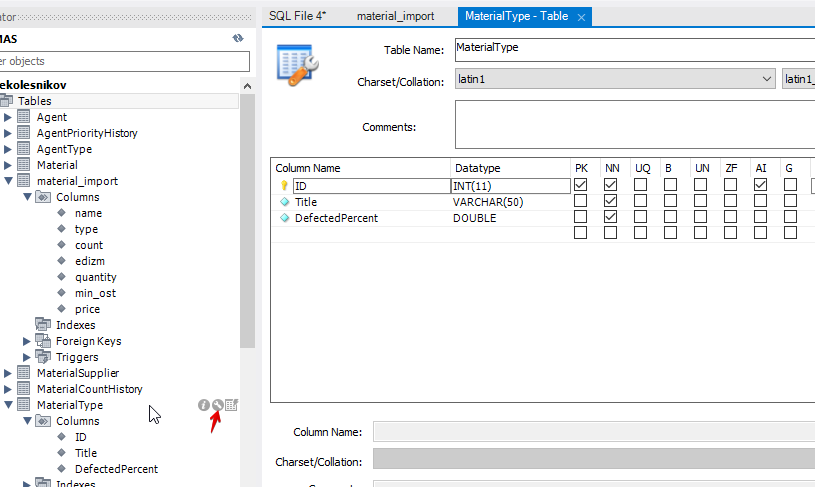This screenshot has height=487, width=815.
Task: Switch to the material_import tab
Action: [x=395, y=16]
